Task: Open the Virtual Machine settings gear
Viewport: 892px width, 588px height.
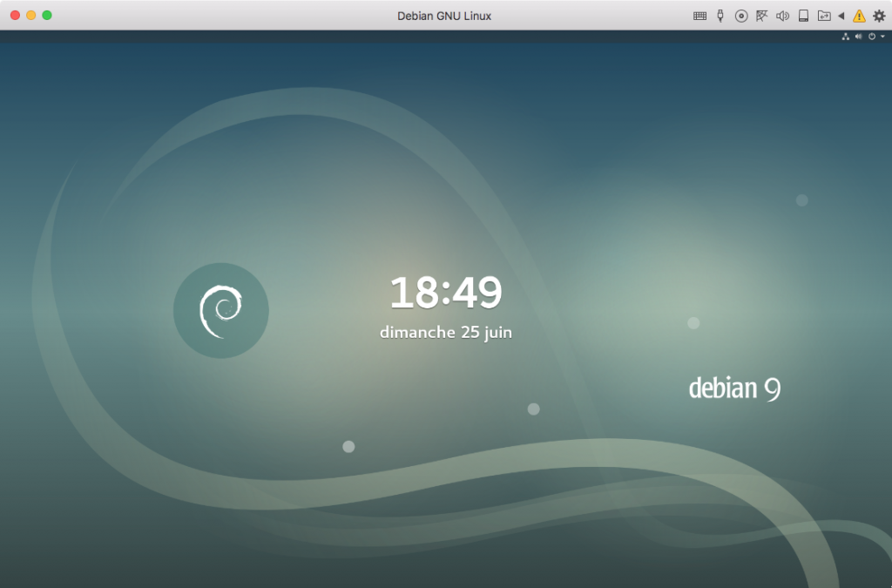Action: point(879,16)
